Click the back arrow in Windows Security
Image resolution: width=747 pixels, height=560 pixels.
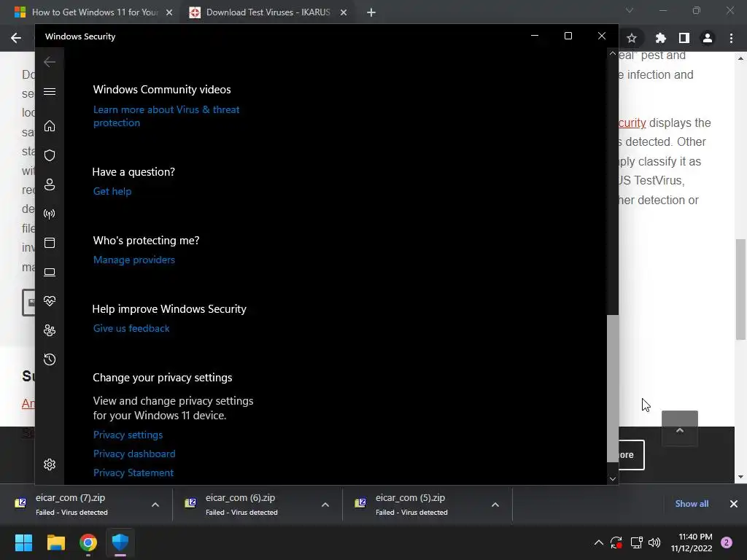(50, 62)
